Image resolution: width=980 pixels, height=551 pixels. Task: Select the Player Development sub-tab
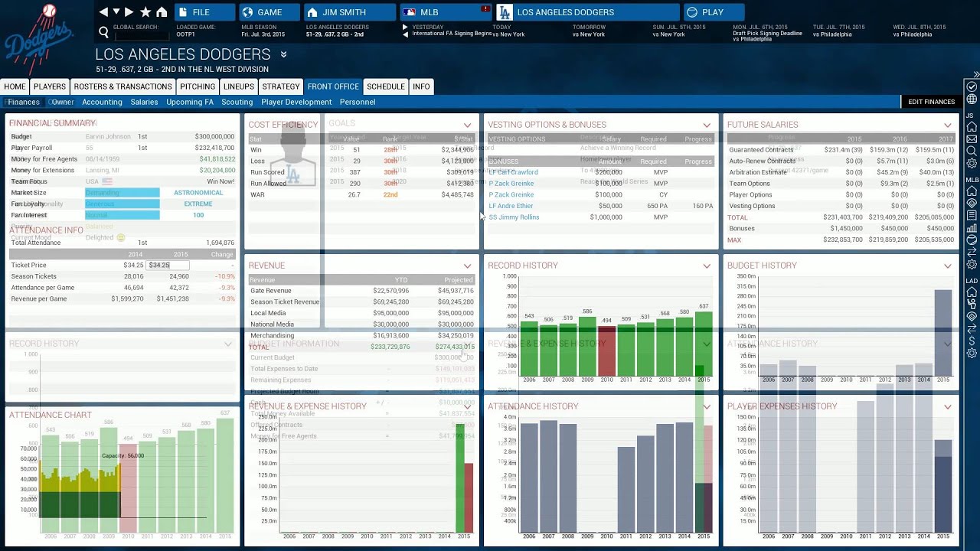click(x=296, y=102)
